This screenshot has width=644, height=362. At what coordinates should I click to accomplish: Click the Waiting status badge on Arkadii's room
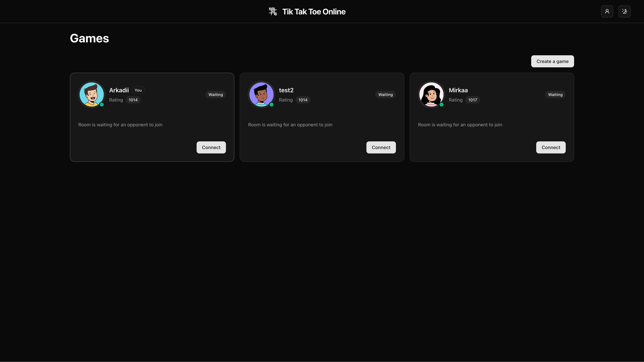[216, 94]
